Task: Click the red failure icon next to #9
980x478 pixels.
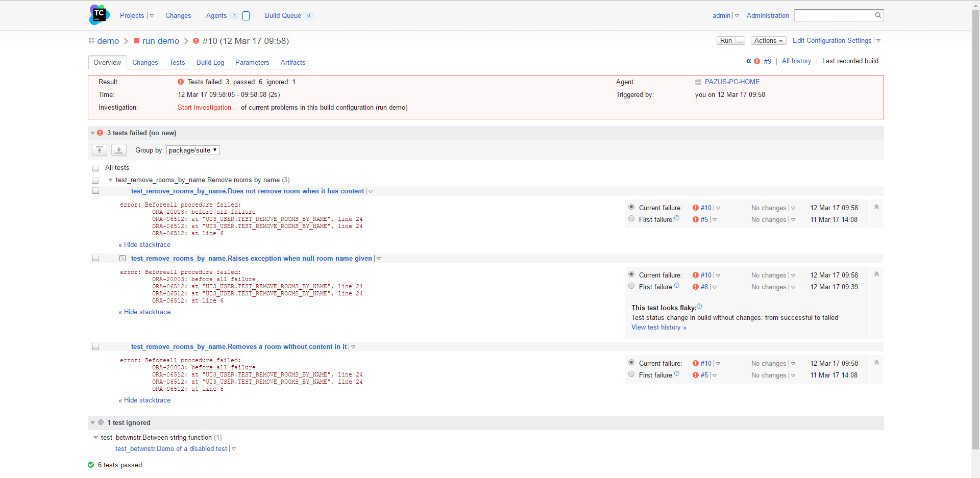Action: [757, 61]
